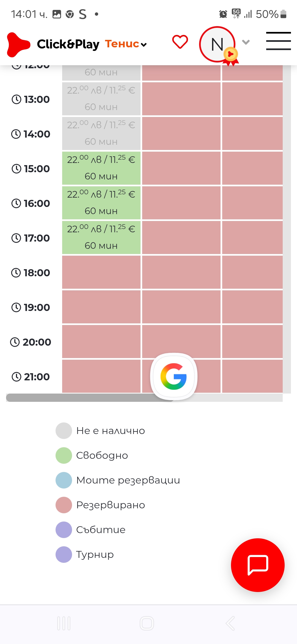Open the N profile avatar
This screenshot has height=644, width=297.
pos(217,44)
